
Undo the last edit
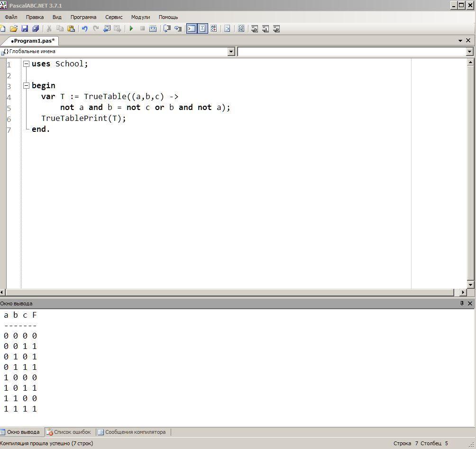click(85, 29)
